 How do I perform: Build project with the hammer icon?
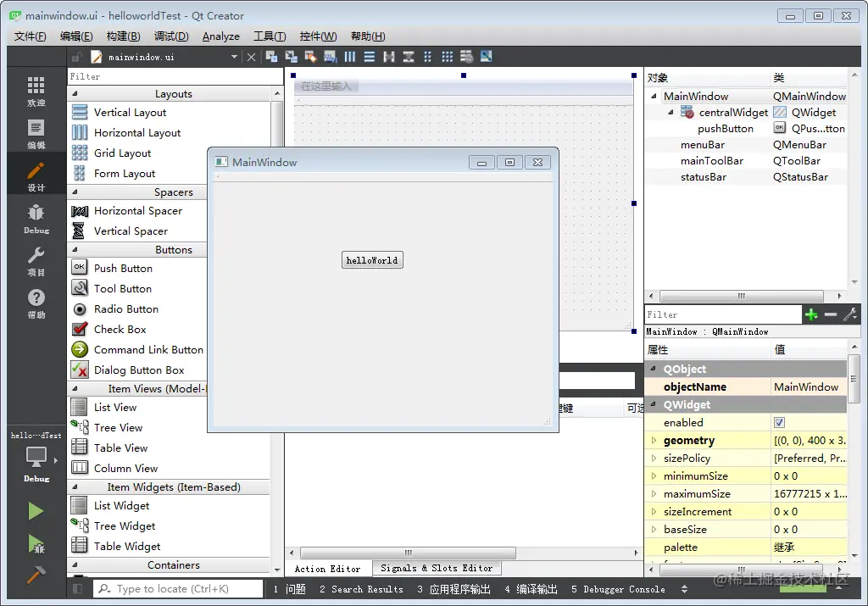pyautogui.click(x=36, y=575)
